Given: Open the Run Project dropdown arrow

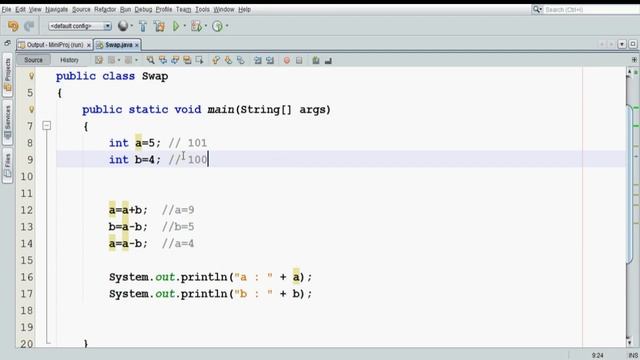Looking at the screenshot, I should point(184,26).
